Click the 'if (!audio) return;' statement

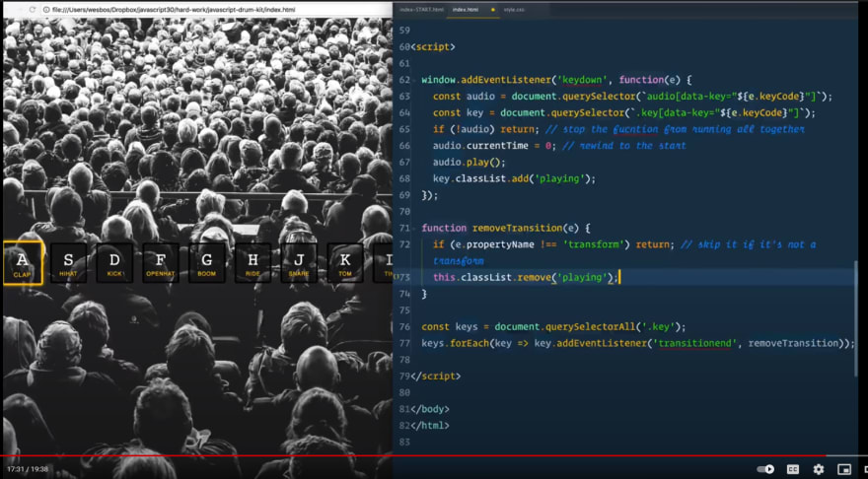click(486, 129)
